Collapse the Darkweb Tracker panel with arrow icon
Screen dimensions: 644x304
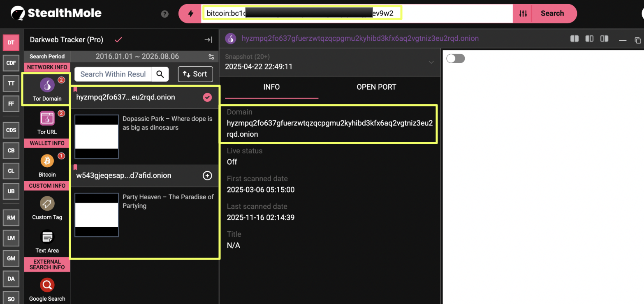tap(208, 40)
